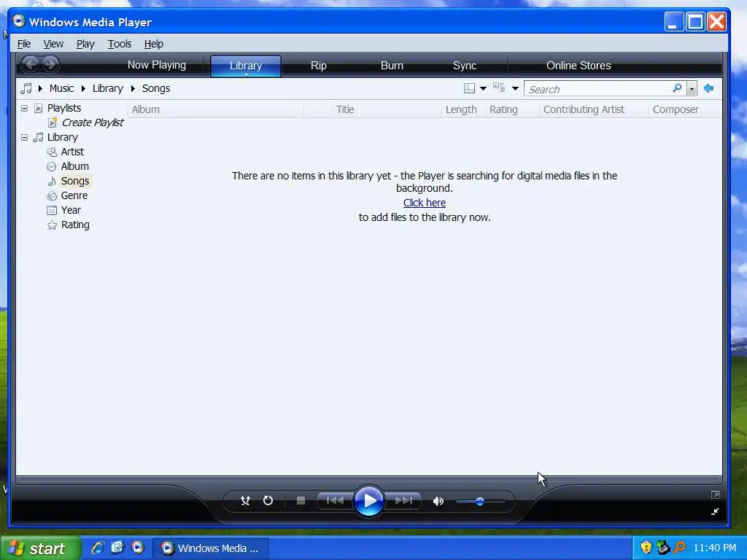Expand the arrow before Library breadcrumb
Screen dimensions: 747x560
tap(83, 88)
